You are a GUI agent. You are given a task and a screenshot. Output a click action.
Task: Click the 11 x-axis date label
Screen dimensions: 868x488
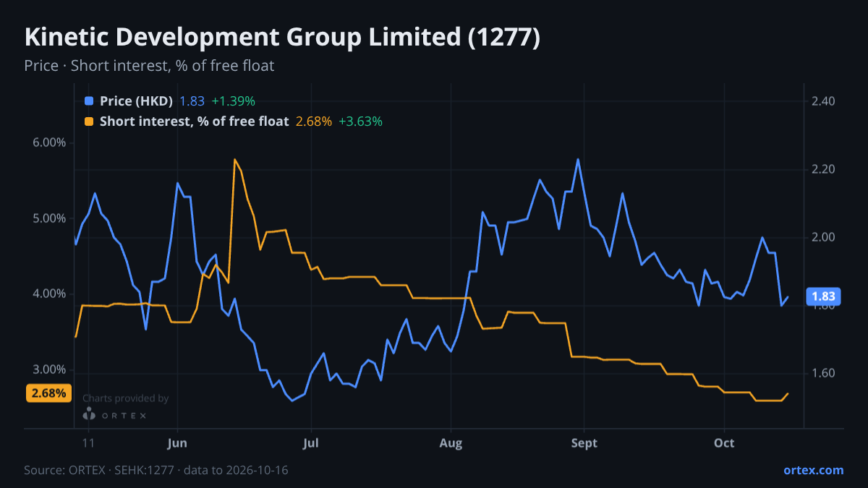pyautogui.click(x=89, y=443)
